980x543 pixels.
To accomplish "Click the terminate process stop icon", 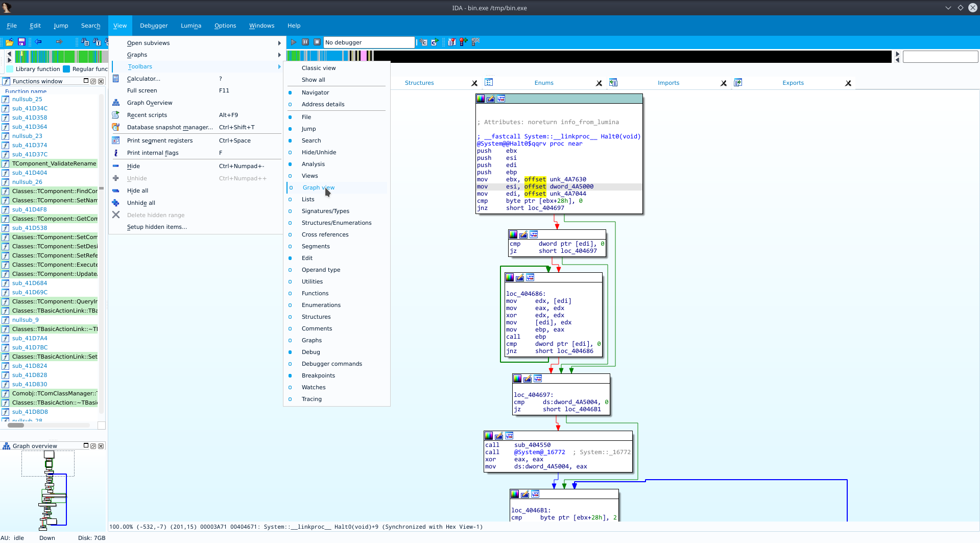I will pyautogui.click(x=317, y=42).
